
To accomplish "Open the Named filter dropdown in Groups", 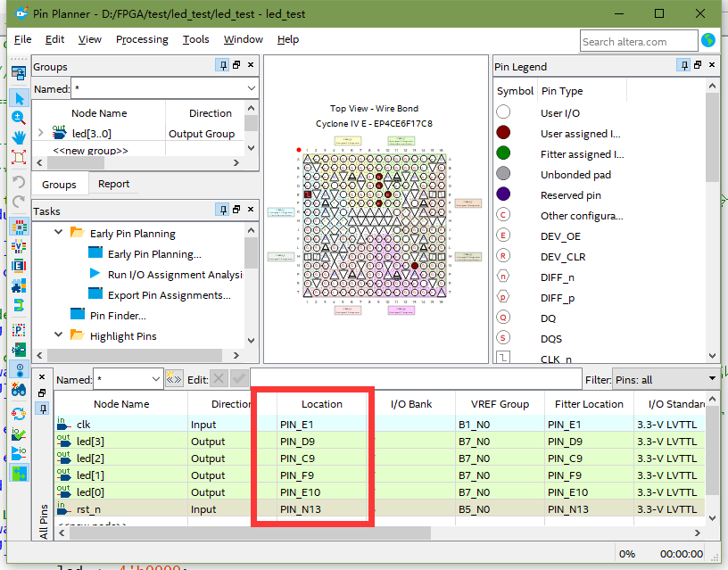I will pos(250,88).
